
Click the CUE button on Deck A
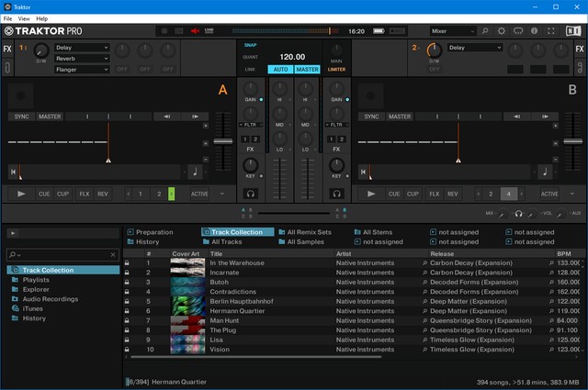44,194
